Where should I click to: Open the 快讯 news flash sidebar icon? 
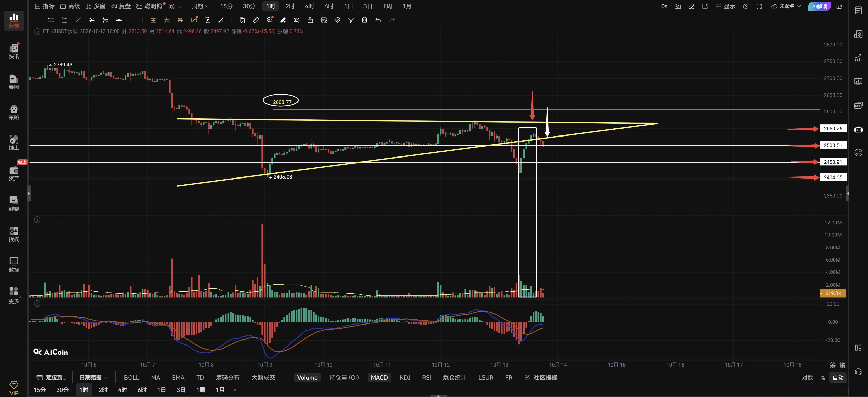click(14, 51)
